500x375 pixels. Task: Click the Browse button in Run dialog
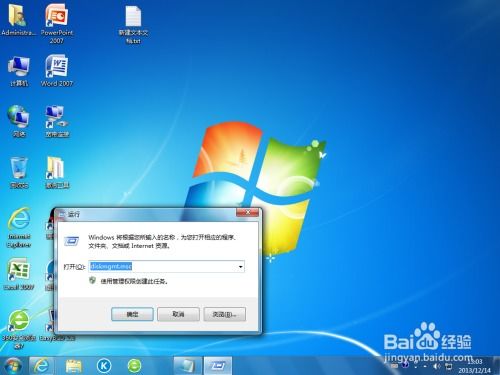[224, 314]
